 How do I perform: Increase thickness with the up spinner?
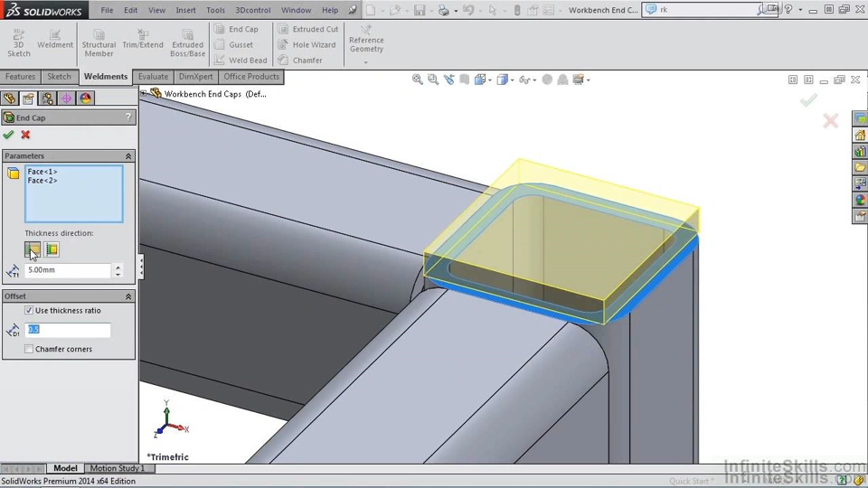tap(118, 267)
